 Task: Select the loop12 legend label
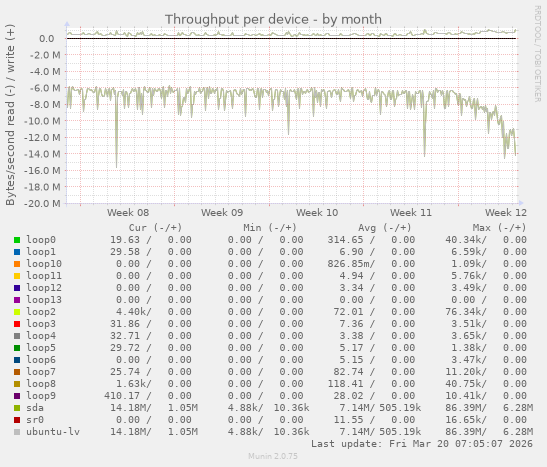[44, 288]
